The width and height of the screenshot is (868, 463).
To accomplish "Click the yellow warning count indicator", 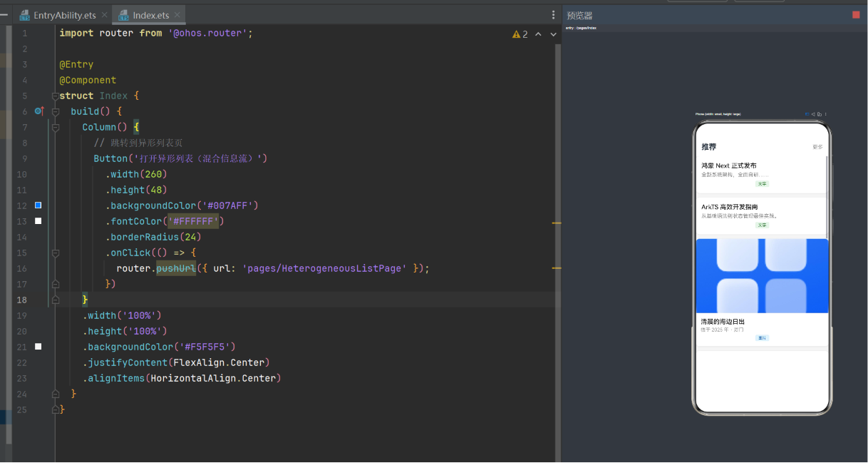I will (520, 34).
